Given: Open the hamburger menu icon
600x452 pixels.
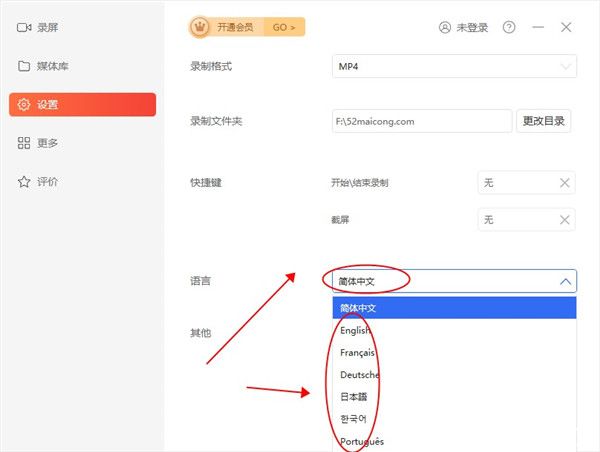Looking at the screenshot, I should coord(538,28).
